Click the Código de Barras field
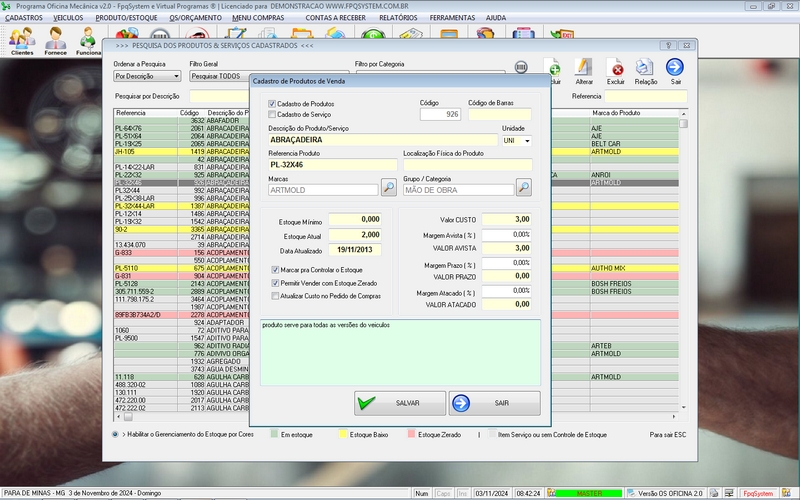The height and width of the screenshot is (500, 800). click(499, 114)
